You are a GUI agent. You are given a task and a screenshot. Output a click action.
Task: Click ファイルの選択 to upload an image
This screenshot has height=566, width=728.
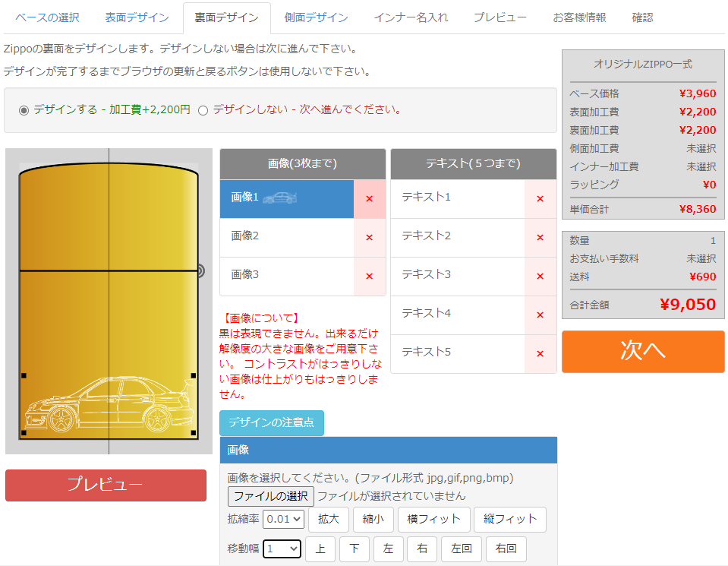click(x=270, y=496)
